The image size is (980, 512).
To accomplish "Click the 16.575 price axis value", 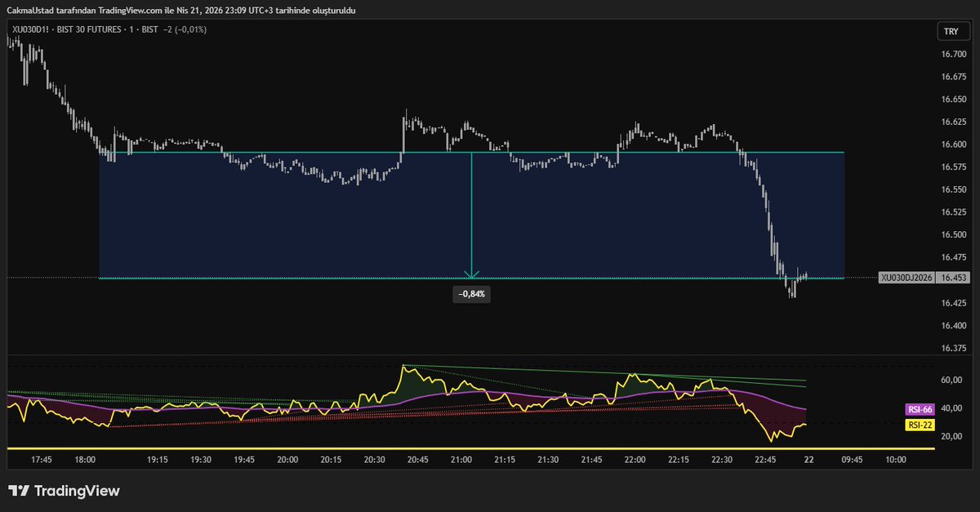I will 954,167.
